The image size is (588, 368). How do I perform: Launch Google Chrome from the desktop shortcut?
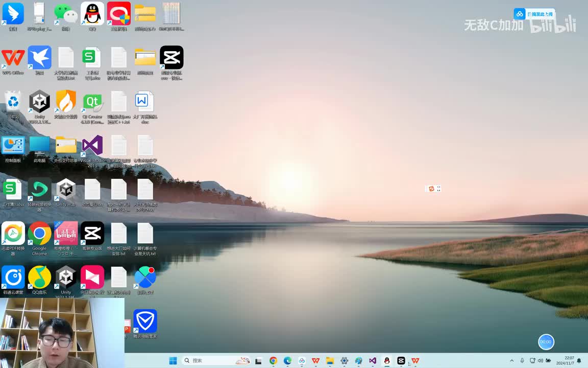click(x=39, y=233)
